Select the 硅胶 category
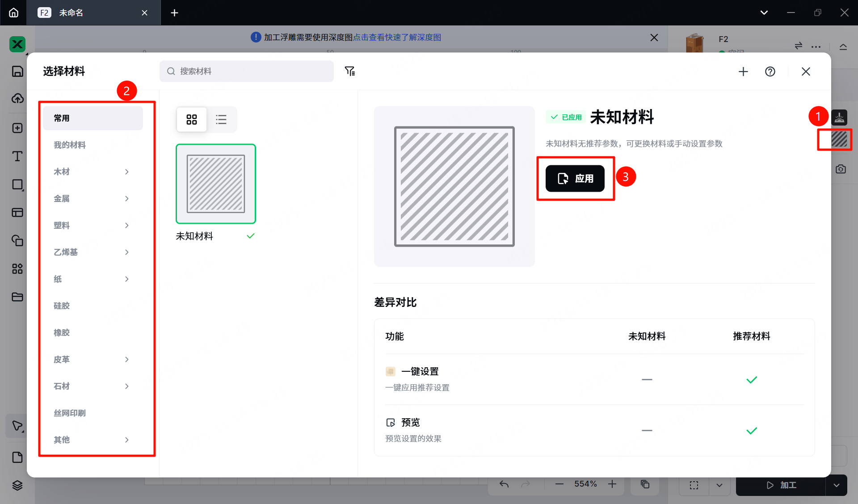This screenshot has height=504, width=858. (x=62, y=306)
